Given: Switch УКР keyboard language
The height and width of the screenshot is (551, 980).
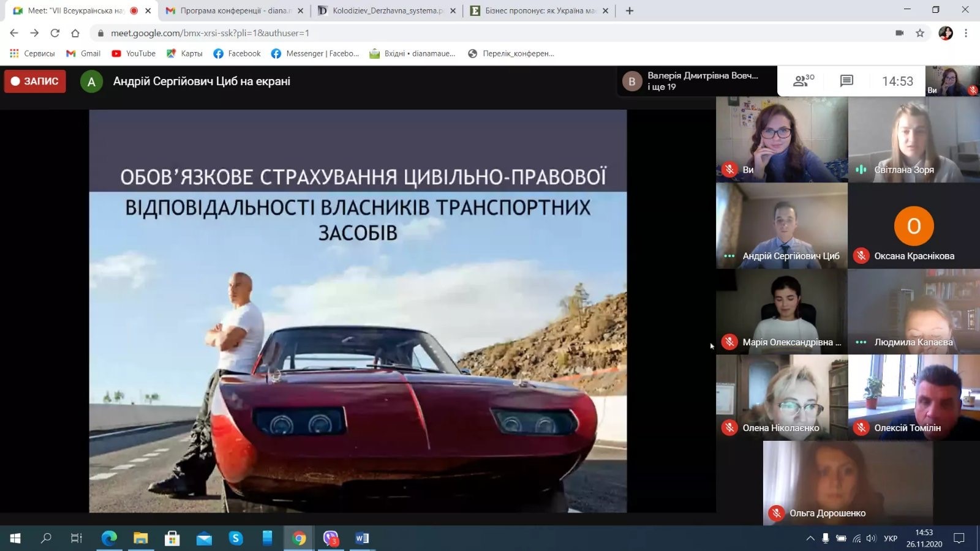Looking at the screenshot, I should click(891, 538).
